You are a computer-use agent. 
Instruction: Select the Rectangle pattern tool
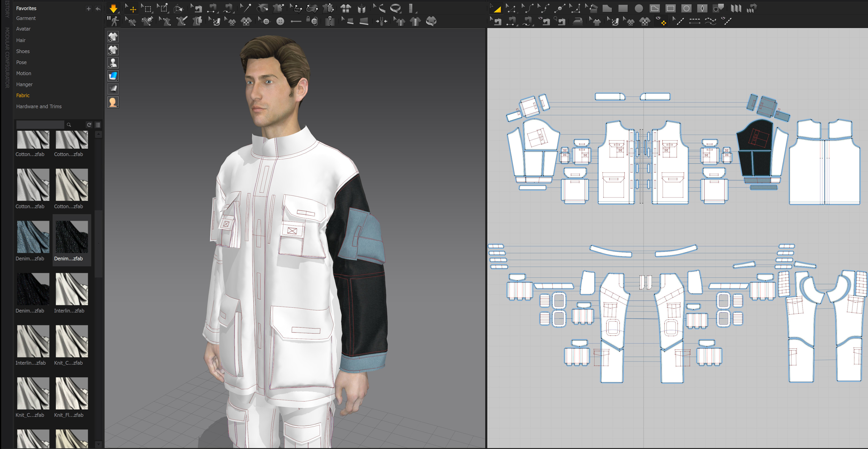coord(623,9)
